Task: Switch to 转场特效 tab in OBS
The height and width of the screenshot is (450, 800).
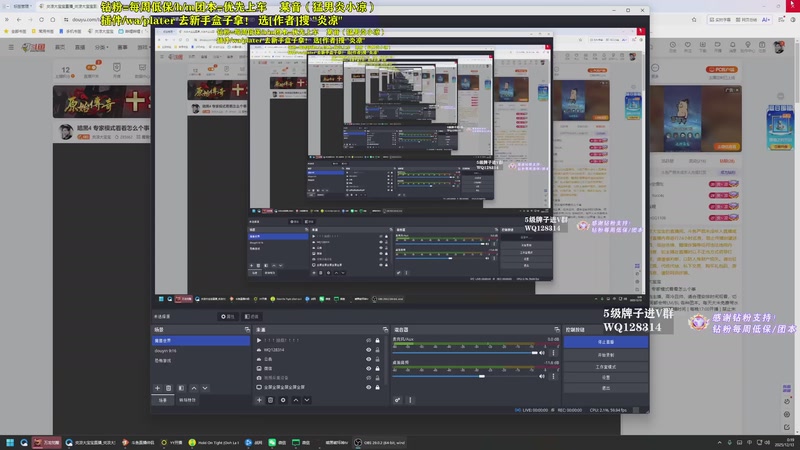Action: click(x=187, y=401)
